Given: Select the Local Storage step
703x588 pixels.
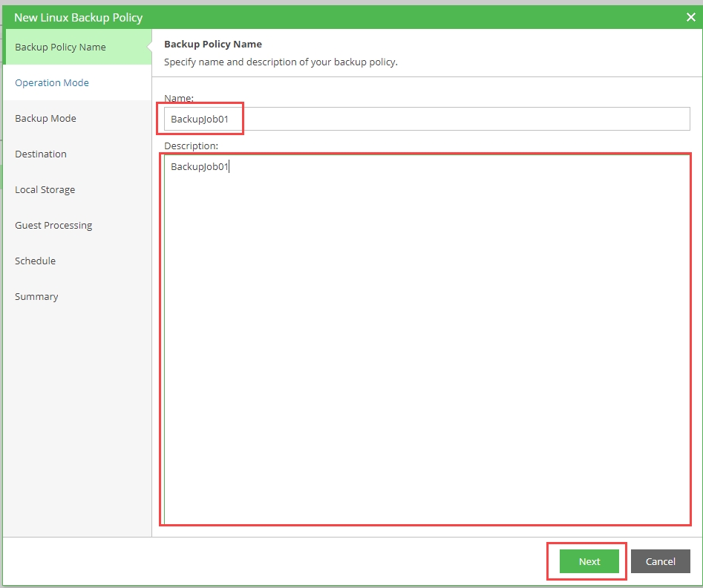Looking at the screenshot, I should [45, 190].
